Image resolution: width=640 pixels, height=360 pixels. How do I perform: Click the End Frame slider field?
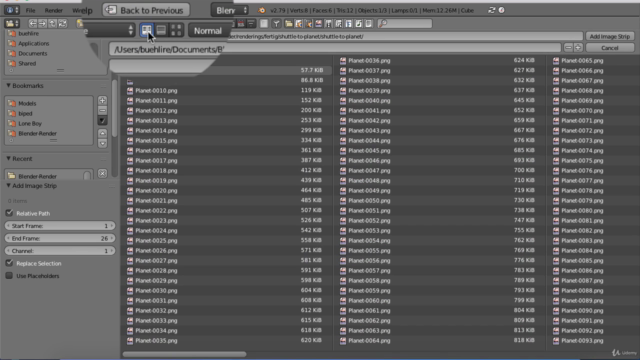(60, 238)
